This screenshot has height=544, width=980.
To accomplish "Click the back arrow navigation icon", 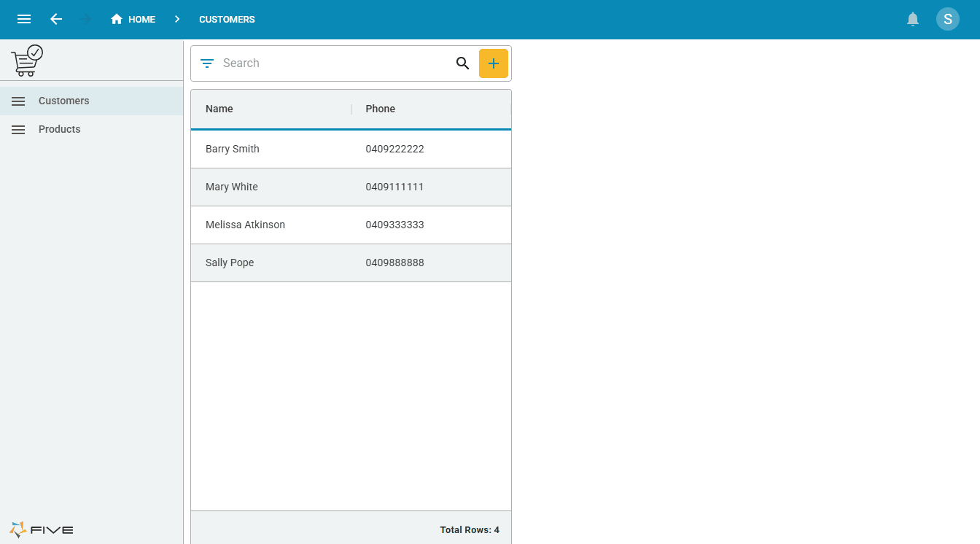I will point(56,20).
